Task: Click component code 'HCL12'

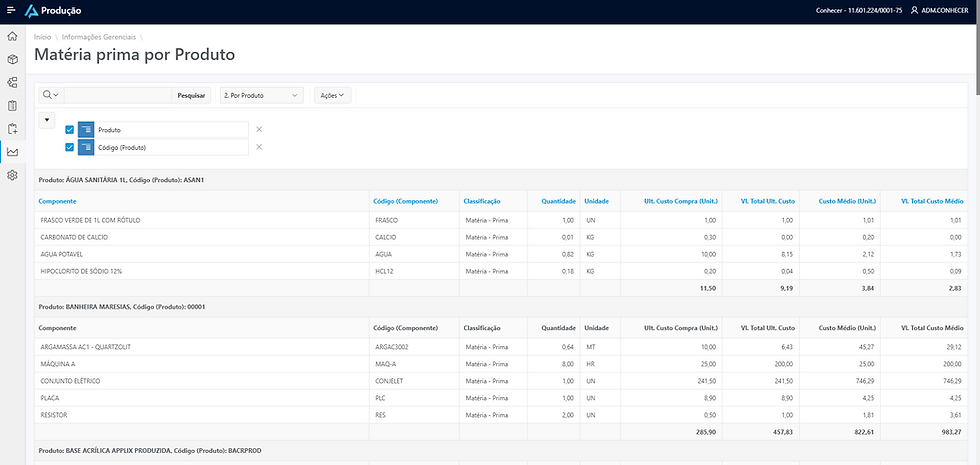Action: (x=384, y=271)
